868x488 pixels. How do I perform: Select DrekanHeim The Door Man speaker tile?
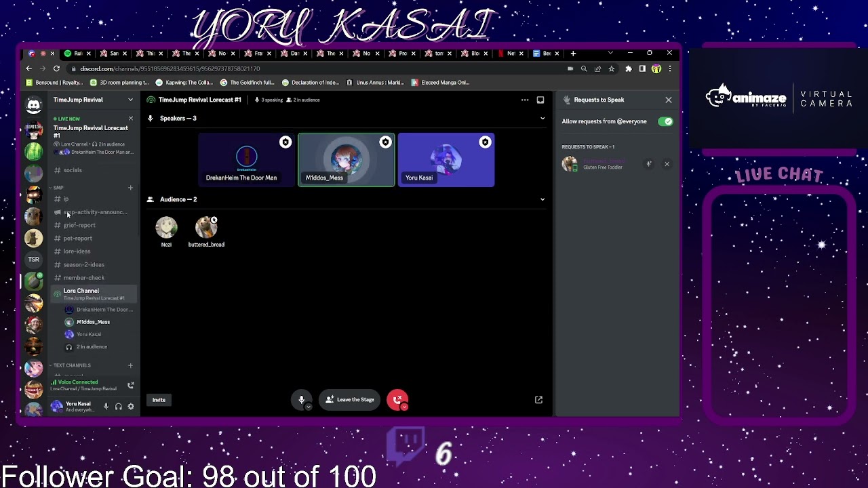click(x=246, y=160)
